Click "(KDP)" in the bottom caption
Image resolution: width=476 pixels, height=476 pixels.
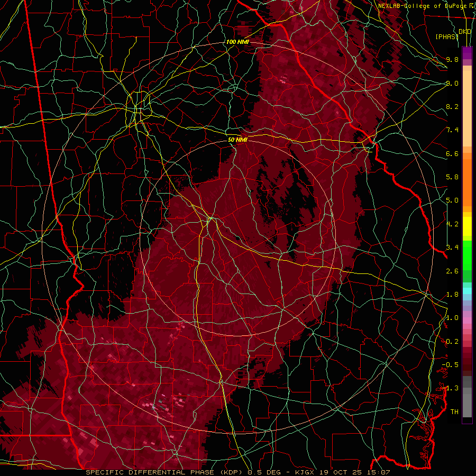232,472
